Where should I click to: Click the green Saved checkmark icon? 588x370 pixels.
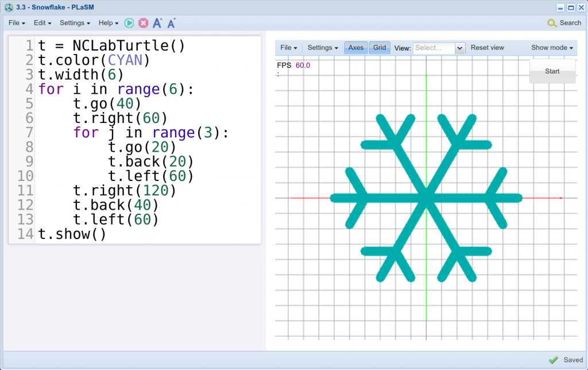click(x=553, y=360)
